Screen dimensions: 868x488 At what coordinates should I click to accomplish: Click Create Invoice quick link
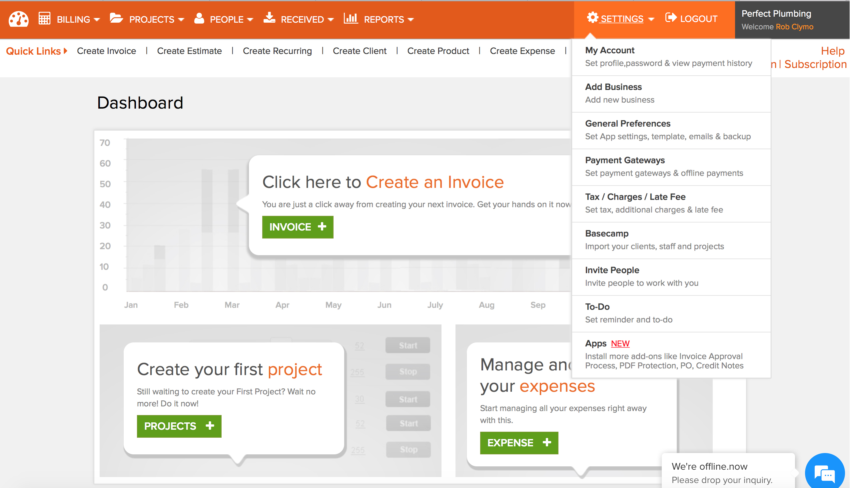[107, 51]
